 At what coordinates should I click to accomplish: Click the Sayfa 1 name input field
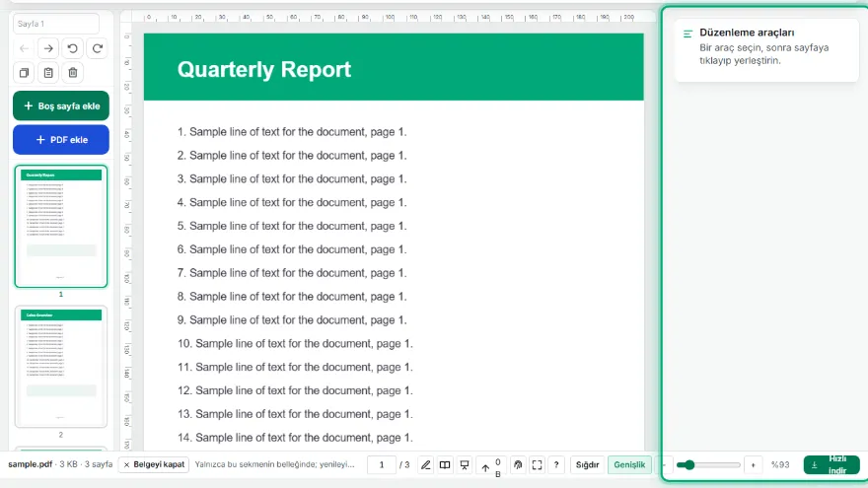(x=56, y=24)
